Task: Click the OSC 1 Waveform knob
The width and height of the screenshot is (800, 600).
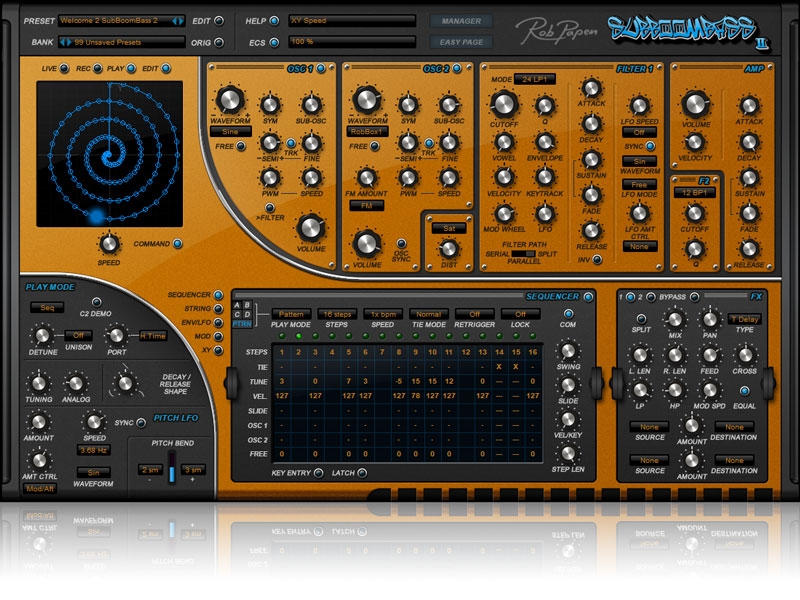Action: 230,99
